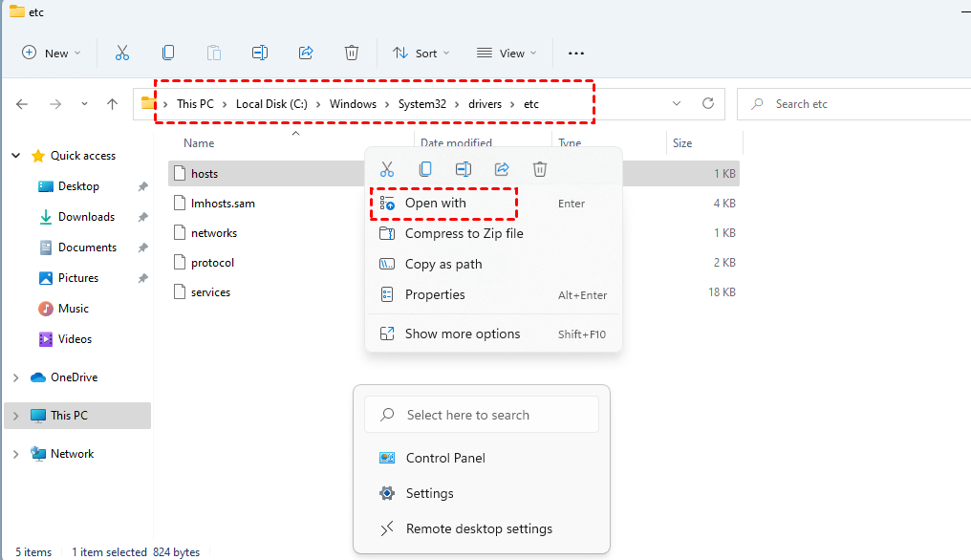Viewport: 971px width, 560px height.
Task: Click the Copy icon in the toolbar
Action: click(168, 54)
